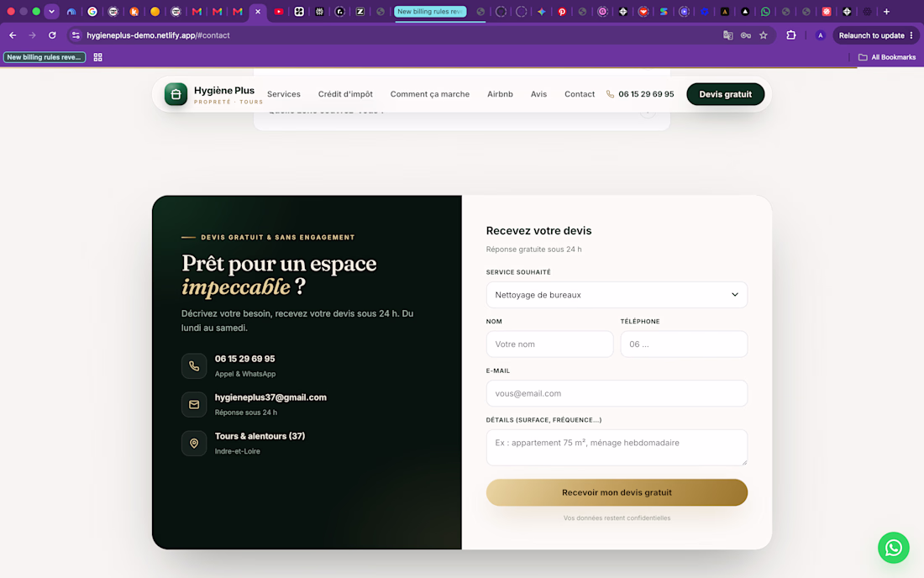Click the phone icon in contact card
This screenshot has height=578, width=924.
tap(194, 366)
